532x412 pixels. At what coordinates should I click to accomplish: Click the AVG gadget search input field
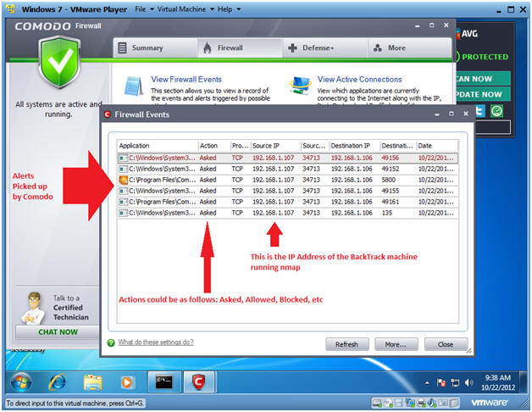(492, 128)
